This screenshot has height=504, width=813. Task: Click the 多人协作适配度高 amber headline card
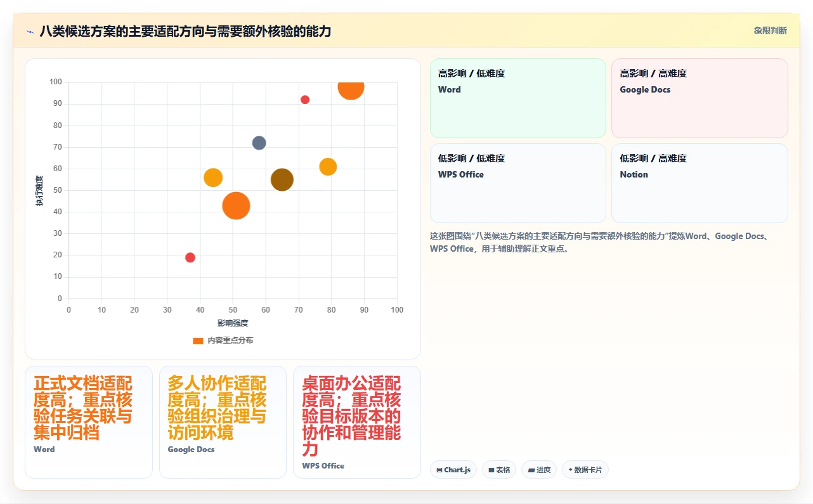pos(223,422)
